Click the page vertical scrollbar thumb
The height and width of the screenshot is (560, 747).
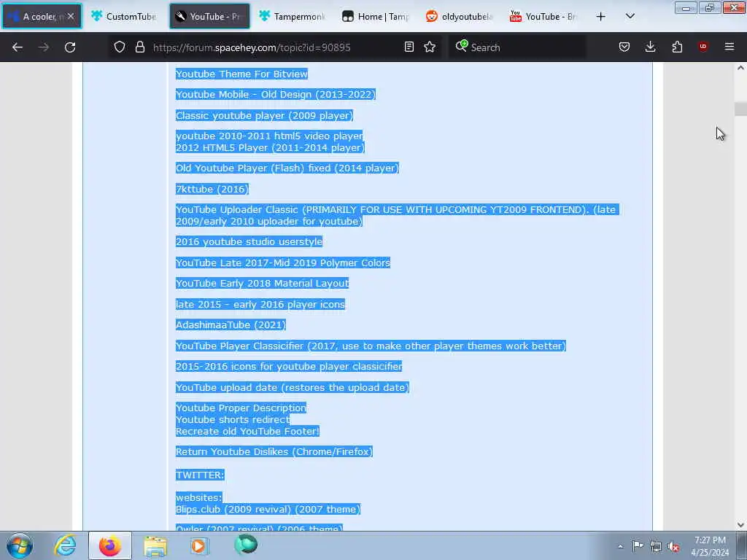[x=740, y=109]
